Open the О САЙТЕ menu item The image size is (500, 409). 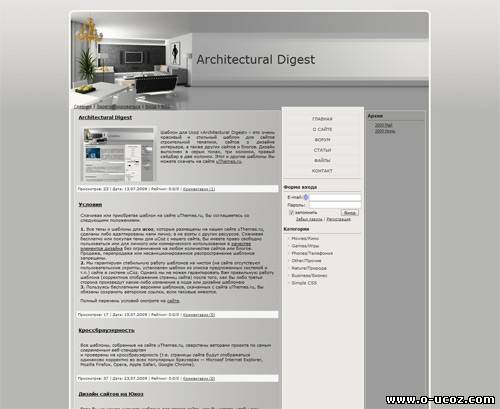point(322,129)
